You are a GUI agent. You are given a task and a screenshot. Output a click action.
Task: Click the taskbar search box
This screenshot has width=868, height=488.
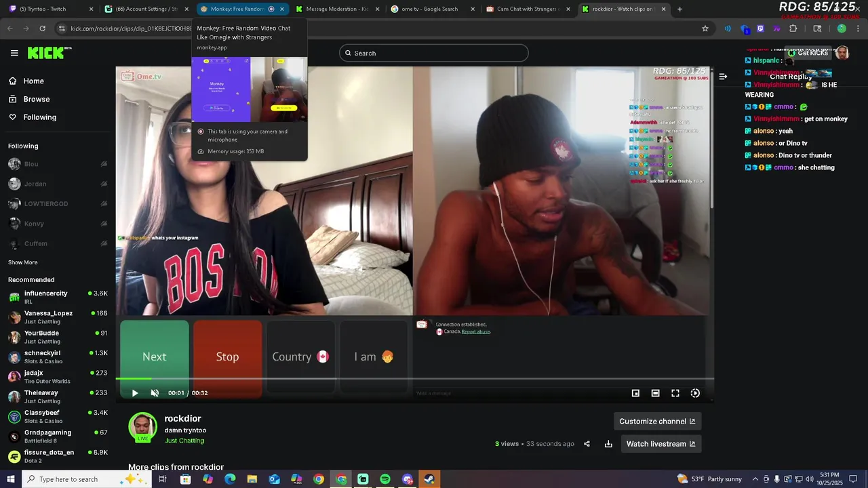click(x=87, y=479)
